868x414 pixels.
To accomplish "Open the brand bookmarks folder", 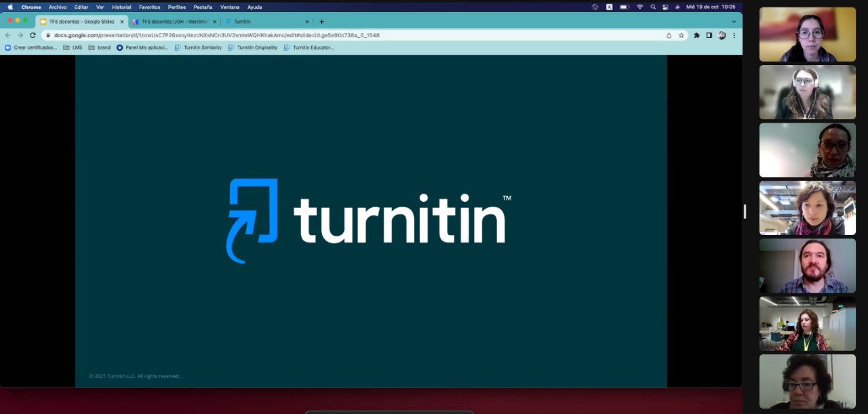I will coord(99,47).
